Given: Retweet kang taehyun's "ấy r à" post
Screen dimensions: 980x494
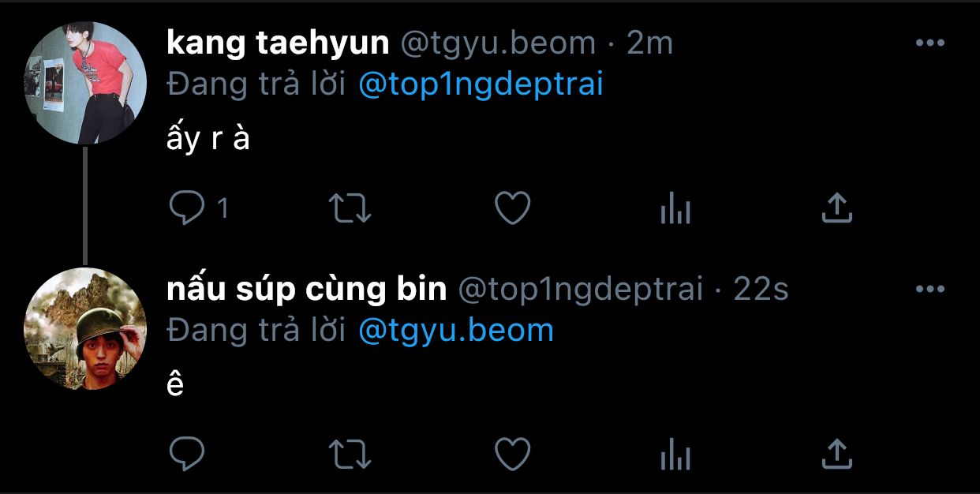Looking at the screenshot, I should [350, 208].
